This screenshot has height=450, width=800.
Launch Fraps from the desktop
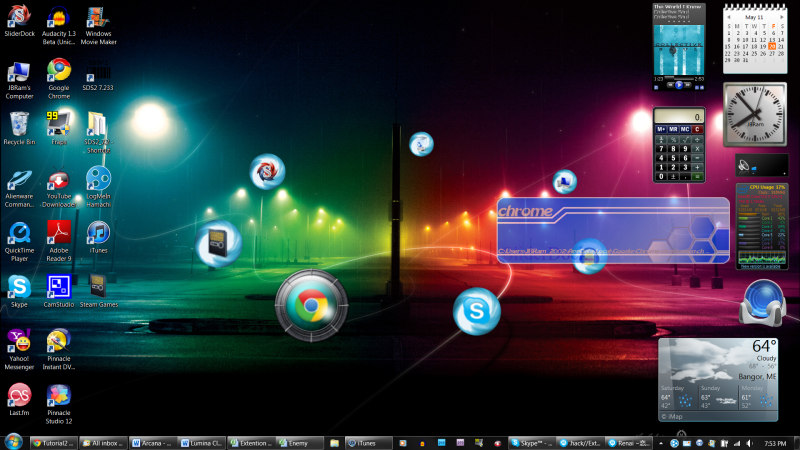59,129
